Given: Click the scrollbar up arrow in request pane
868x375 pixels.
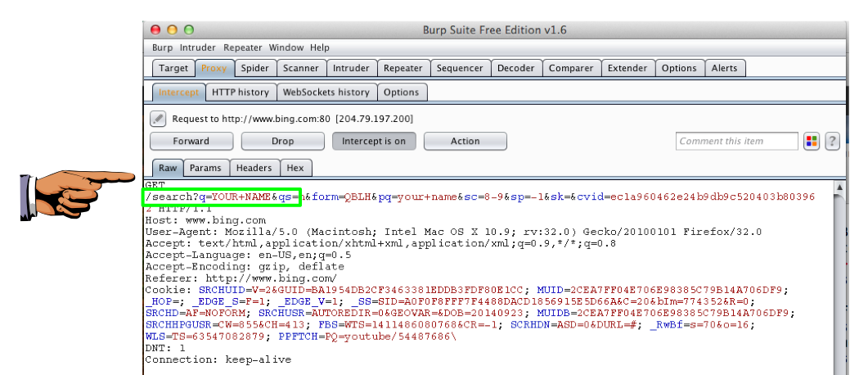Looking at the screenshot, I should pyautogui.click(x=839, y=187).
